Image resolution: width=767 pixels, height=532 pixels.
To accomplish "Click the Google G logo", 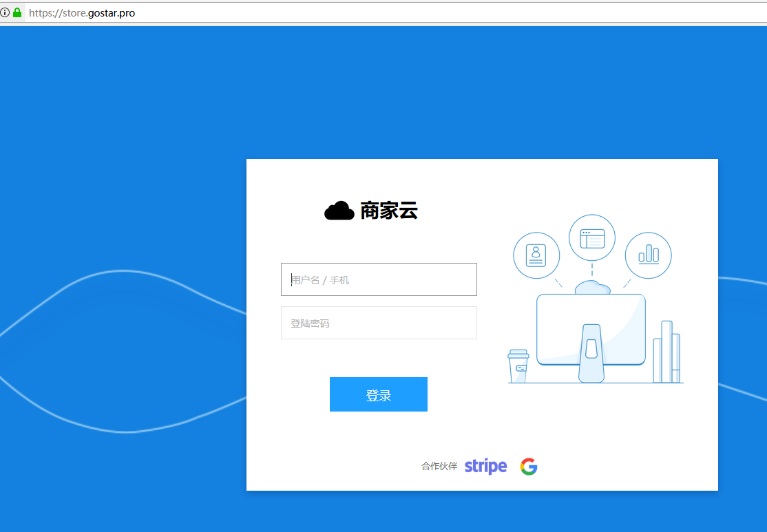I will (x=529, y=467).
